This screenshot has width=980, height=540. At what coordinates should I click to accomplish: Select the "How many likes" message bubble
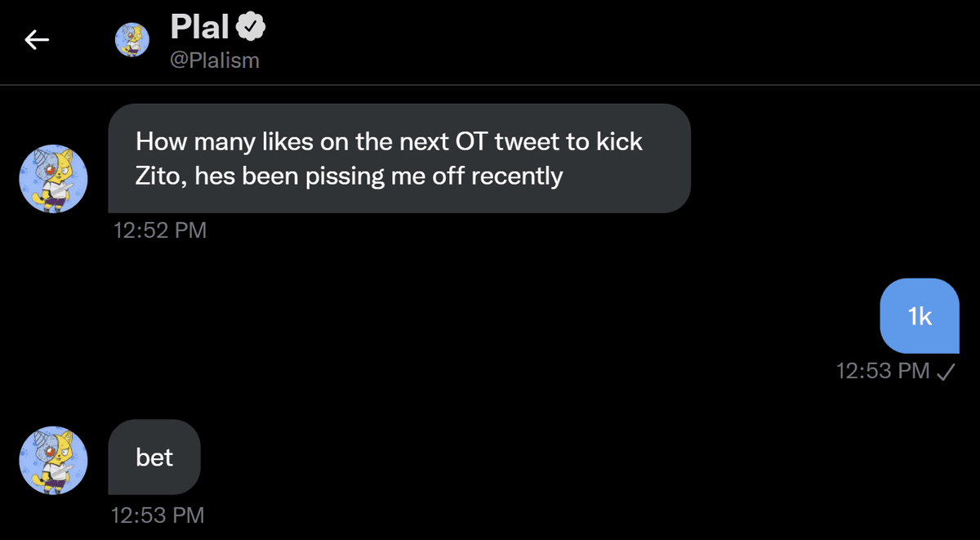click(399, 158)
